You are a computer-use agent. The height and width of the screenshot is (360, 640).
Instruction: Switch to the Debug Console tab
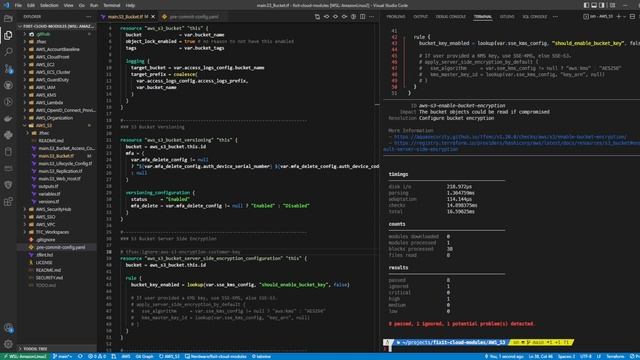pyautogui.click(x=451, y=17)
